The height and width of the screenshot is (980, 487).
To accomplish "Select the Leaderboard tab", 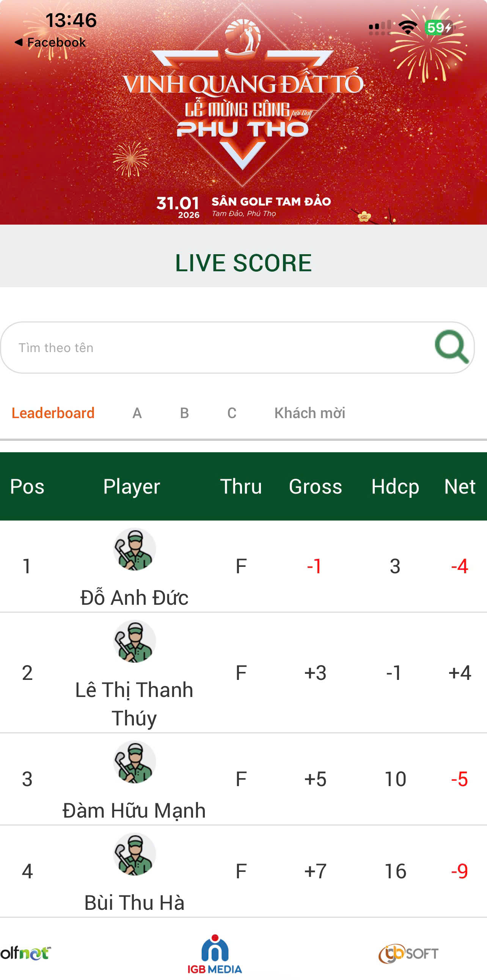I will pyautogui.click(x=53, y=413).
